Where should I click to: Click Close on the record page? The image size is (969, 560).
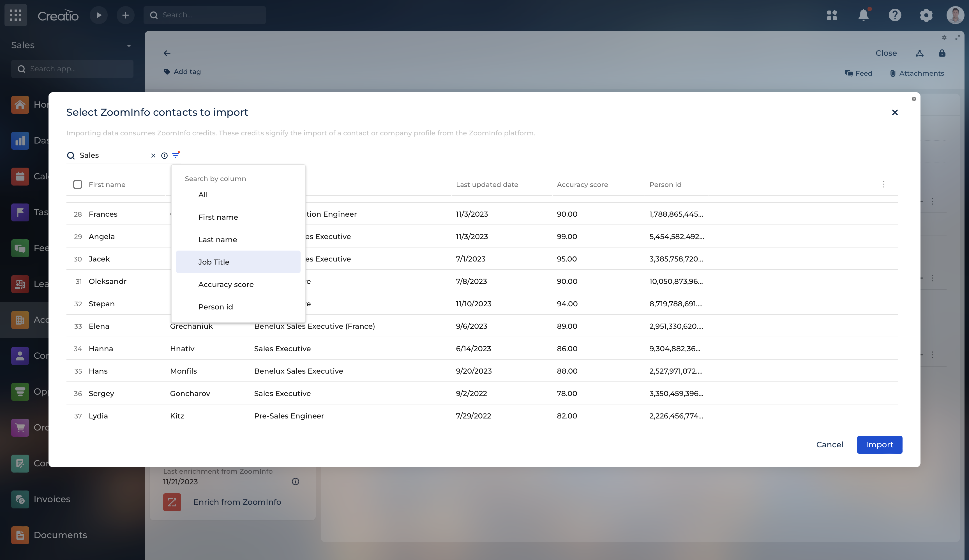886,53
